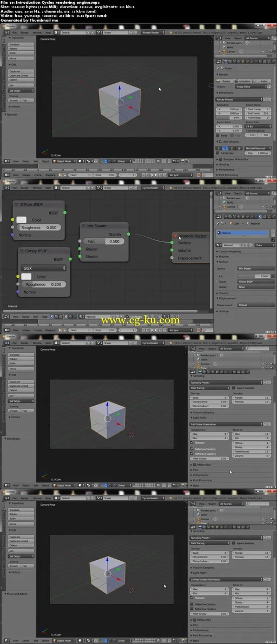Click material browse icon beside Material name field
The image size is (277, 644).
click(x=218, y=245)
